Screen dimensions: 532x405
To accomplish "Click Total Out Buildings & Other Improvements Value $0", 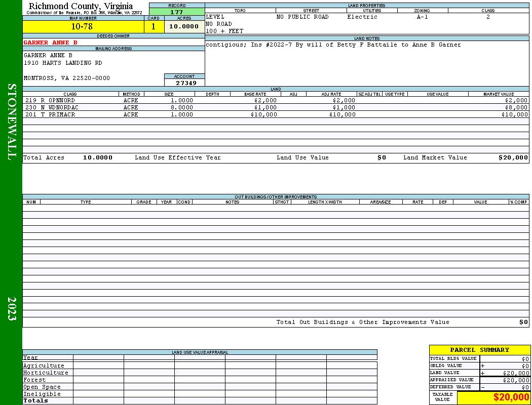I will coord(523,322).
